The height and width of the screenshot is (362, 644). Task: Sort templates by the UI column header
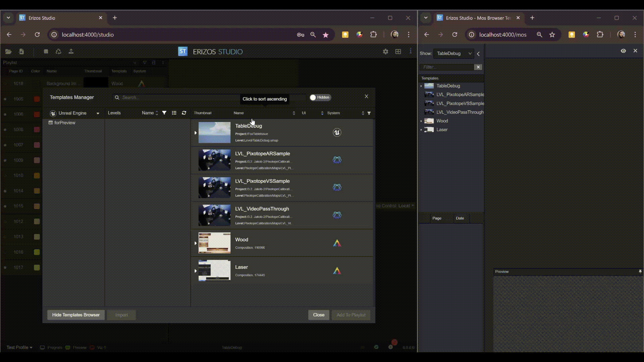tap(312, 113)
